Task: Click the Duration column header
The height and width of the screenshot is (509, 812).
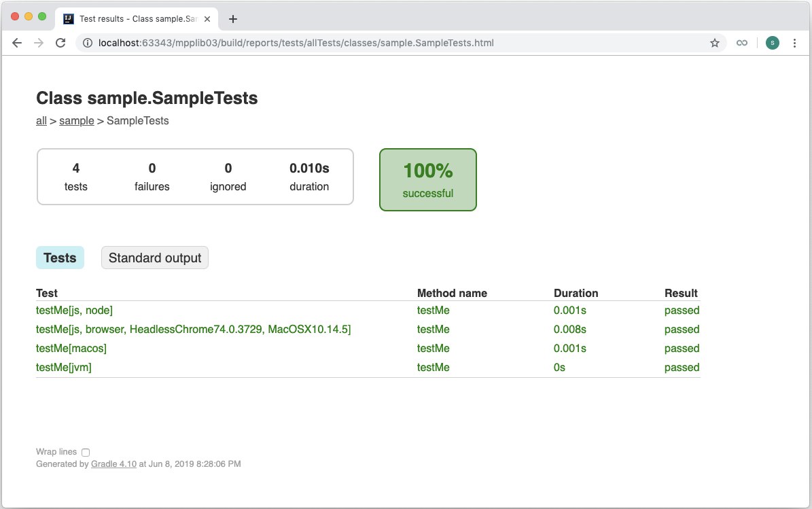Action: (x=576, y=293)
